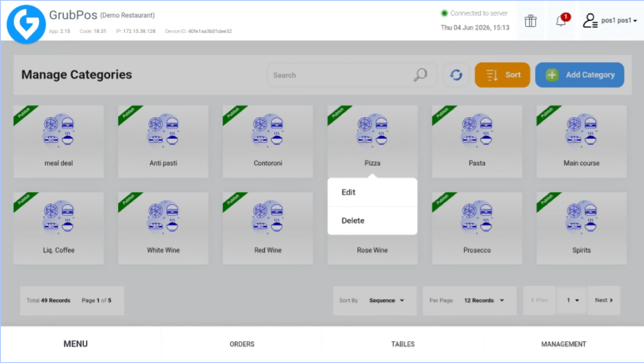This screenshot has height=363, width=644.
Task: Open the Spirits category tile
Action: (x=581, y=228)
